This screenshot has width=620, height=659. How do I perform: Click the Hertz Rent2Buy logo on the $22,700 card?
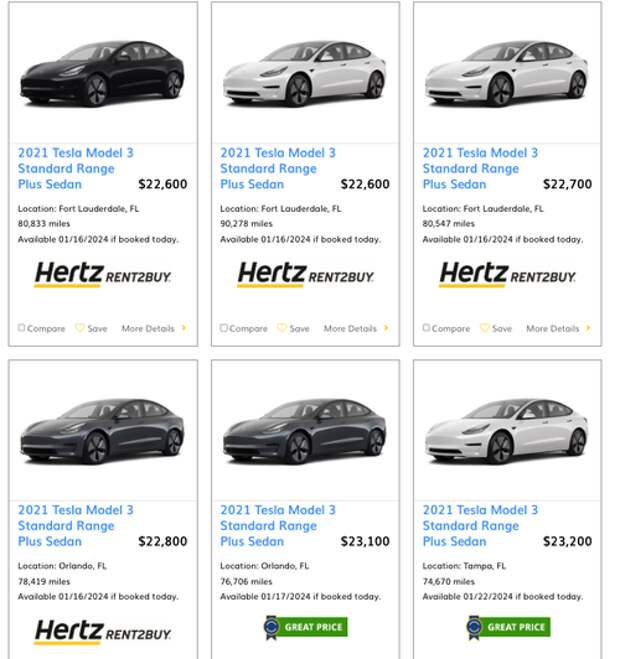(x=507, y=274)
